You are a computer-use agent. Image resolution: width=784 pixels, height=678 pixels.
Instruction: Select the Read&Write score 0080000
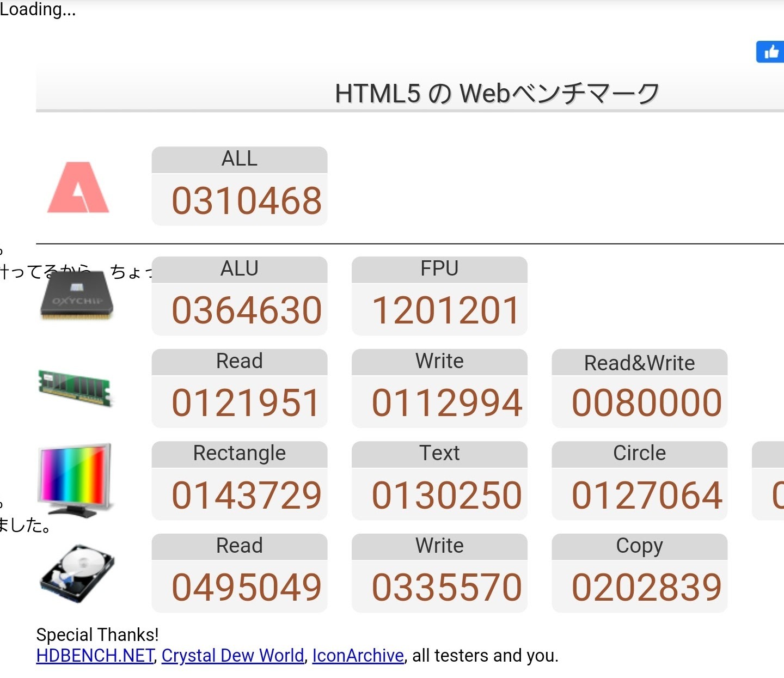647,403
